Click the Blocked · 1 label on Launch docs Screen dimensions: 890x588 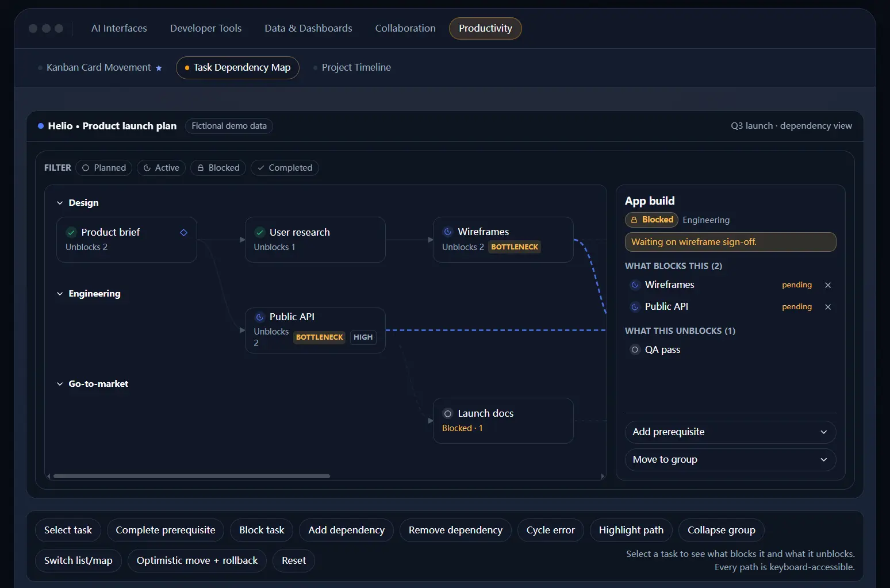tap(462, 428)
